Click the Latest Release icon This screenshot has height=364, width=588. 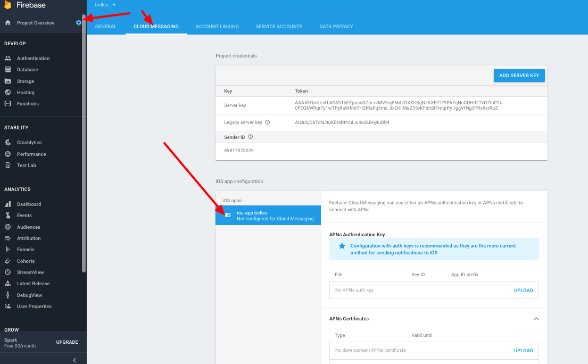(x=7, y=284)
